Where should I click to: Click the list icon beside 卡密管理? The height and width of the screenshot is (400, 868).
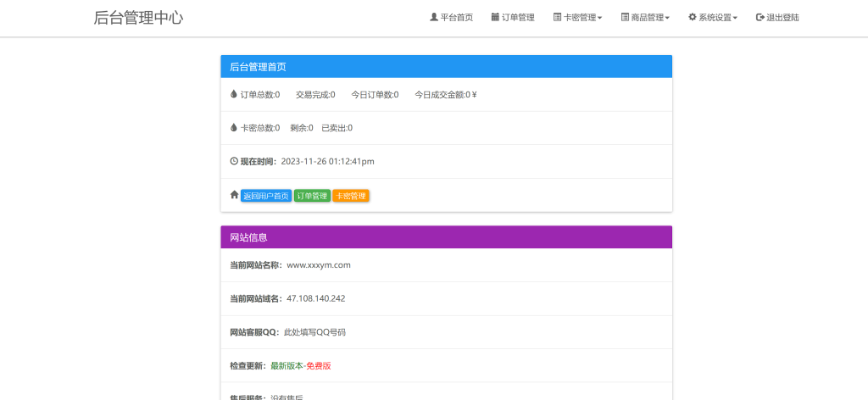(558, 17)
